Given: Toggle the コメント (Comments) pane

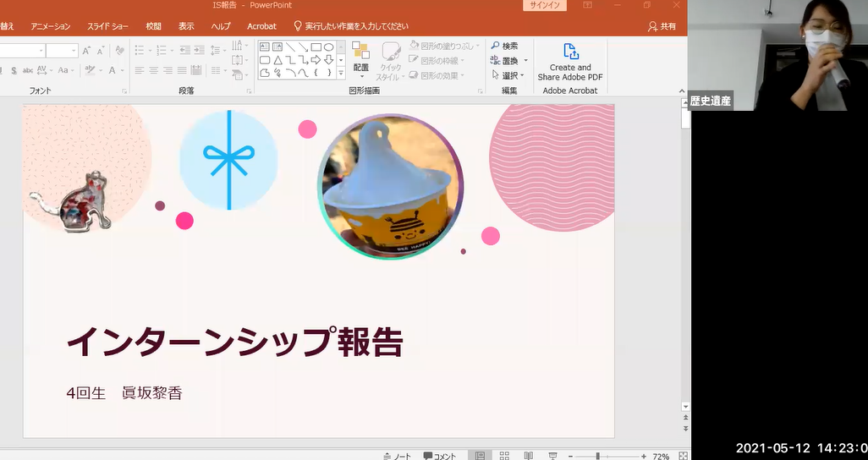Looking at the screenshot, I should click(x=440, y=456).
